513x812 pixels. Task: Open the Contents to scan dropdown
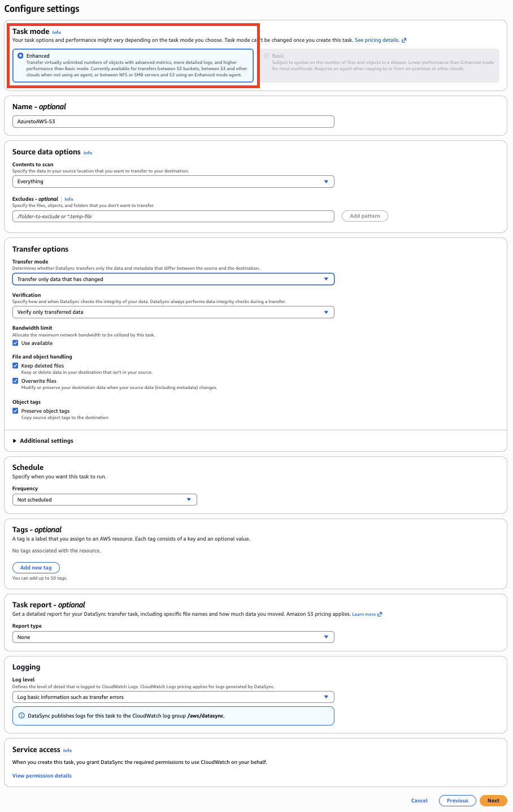[x=173, y=182]
